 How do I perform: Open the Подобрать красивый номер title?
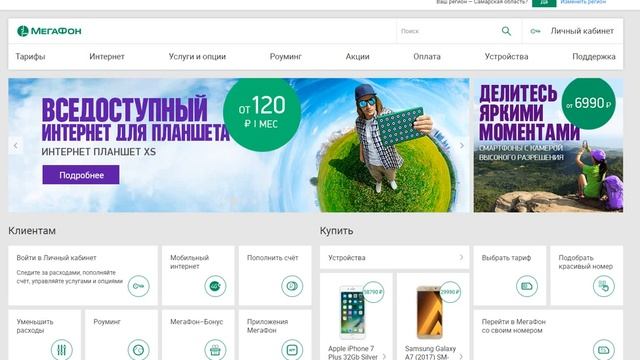586,262
